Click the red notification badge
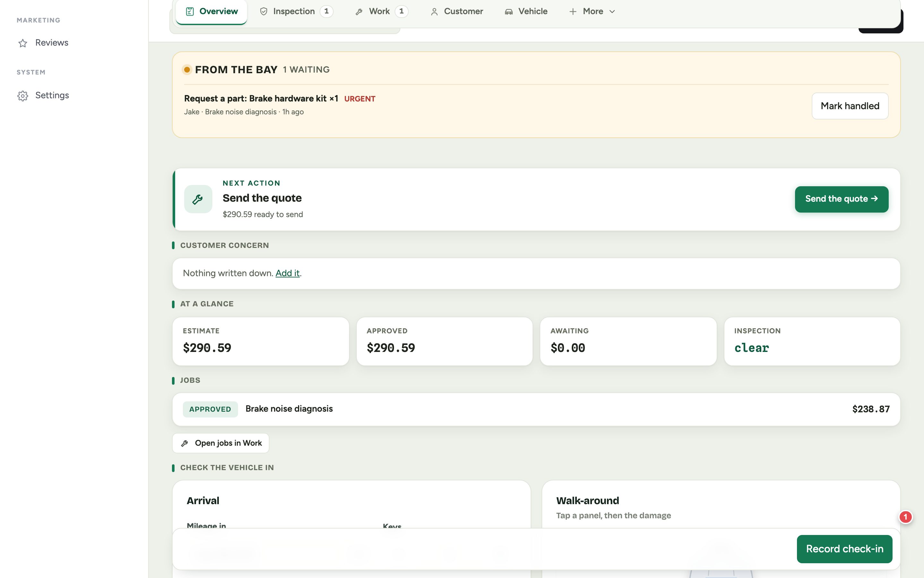The height and width of the screenshot is (578, 924). point(905,517)
